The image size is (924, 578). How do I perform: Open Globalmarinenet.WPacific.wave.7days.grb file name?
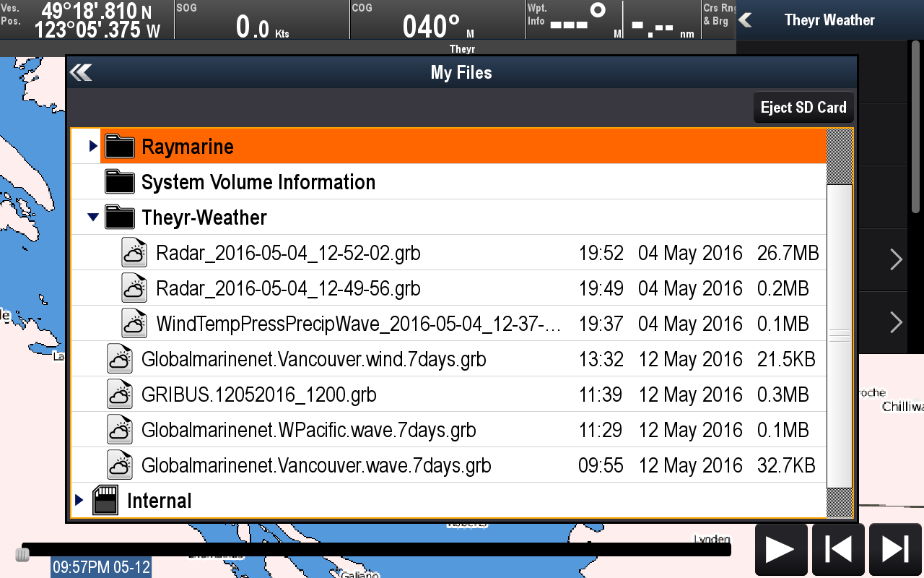point(309,430)
